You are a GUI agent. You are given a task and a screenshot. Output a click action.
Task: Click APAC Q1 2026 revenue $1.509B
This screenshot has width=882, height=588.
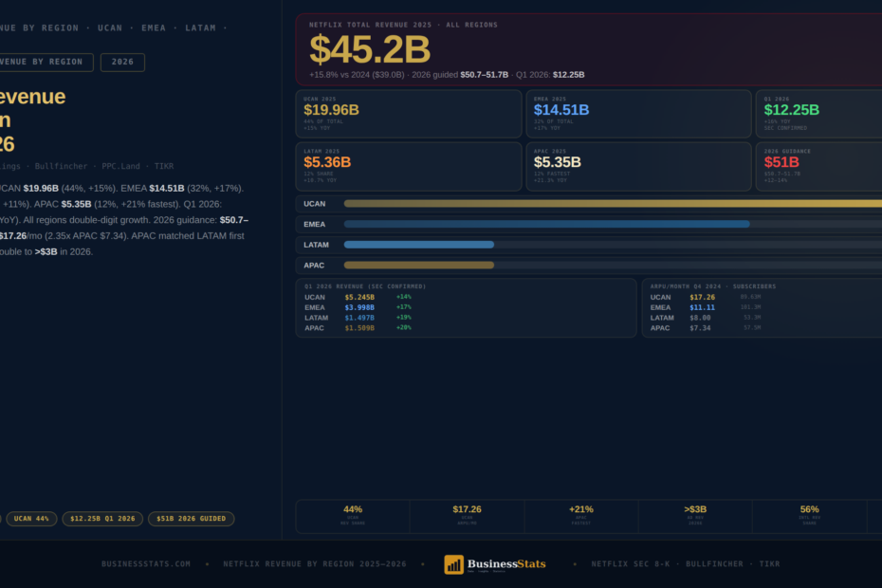point(359,328)
